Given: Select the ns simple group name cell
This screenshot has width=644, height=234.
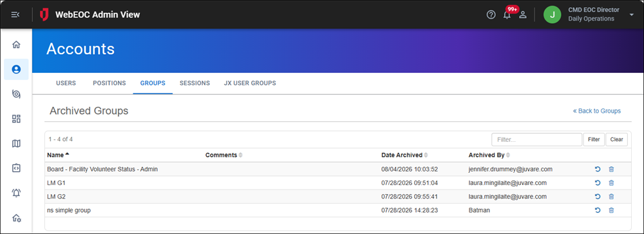Looking at the screenshot, I should pos(69,210).
